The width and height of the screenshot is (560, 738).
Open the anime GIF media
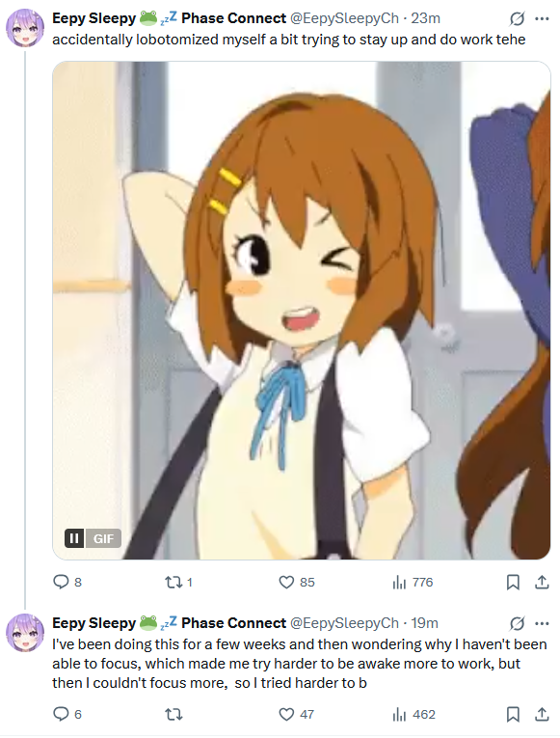coord(302,311)
